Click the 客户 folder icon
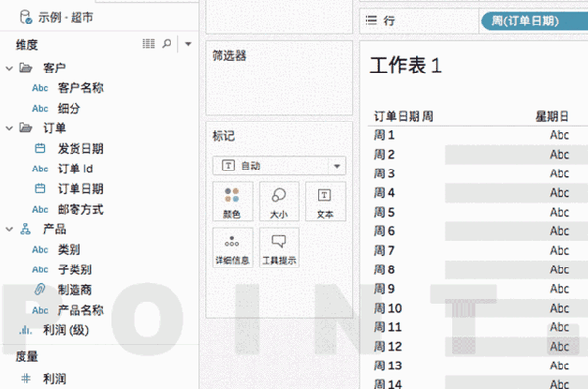This screenshot has height=389, width=588. [25, 68]
